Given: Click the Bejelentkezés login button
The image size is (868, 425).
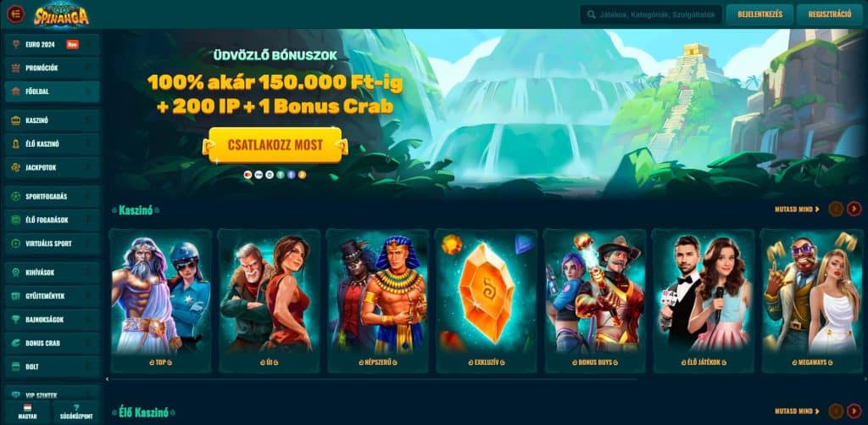Looking at the screenshot, I should (759, 14).
